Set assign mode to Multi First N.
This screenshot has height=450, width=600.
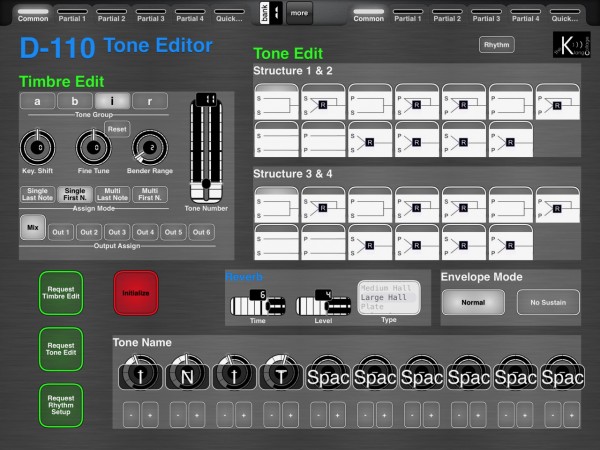click(x=150, y=194)
